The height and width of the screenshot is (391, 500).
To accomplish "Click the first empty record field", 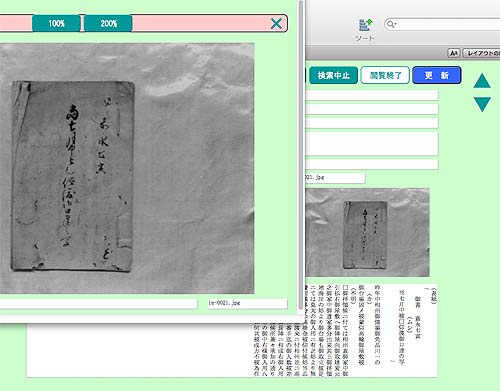I will coord(372,96).
